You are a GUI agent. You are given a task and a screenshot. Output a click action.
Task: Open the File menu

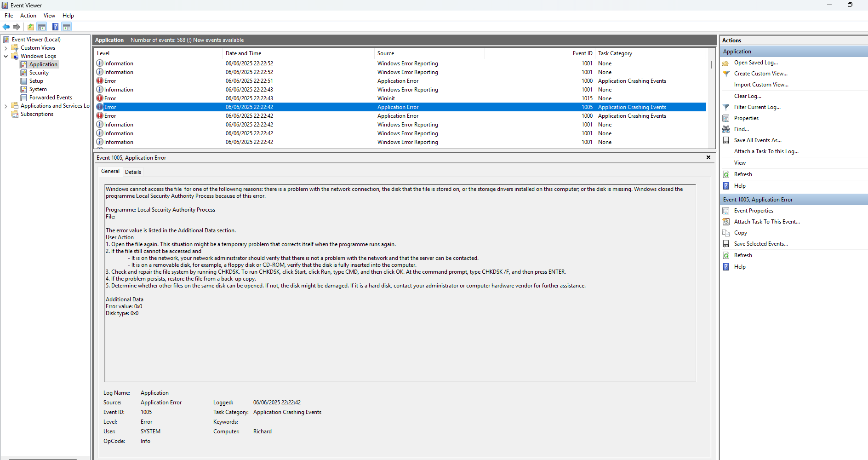pos(9,16)
